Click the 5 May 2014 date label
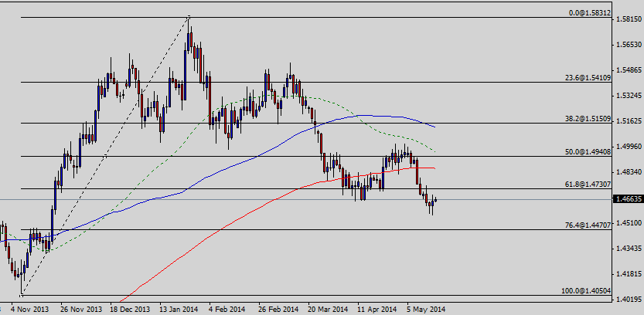The image size is (644, 315). click(x=427, y=308)
